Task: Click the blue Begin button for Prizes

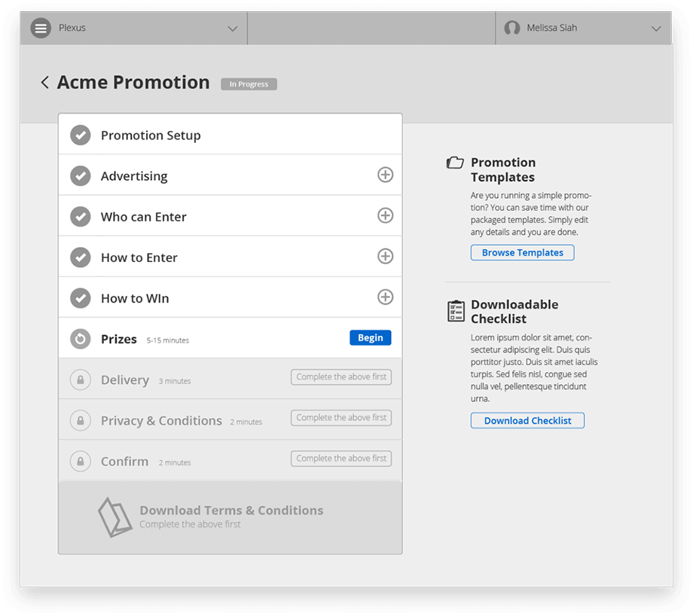Action: 371,337
